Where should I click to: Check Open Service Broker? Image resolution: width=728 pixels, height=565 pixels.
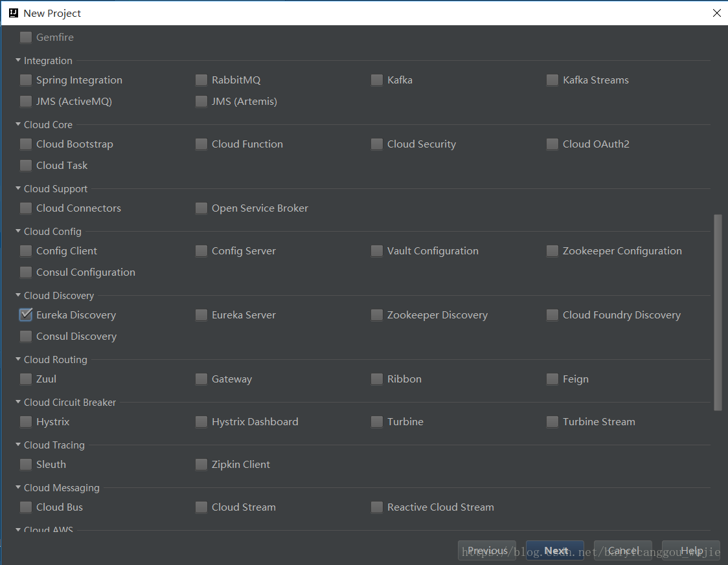pos(201,208)
